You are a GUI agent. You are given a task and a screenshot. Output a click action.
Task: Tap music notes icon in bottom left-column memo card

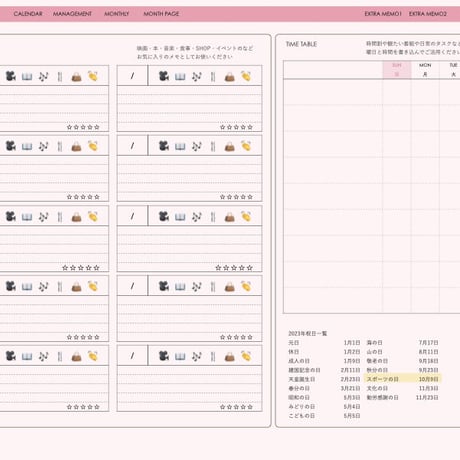(44, 357)
